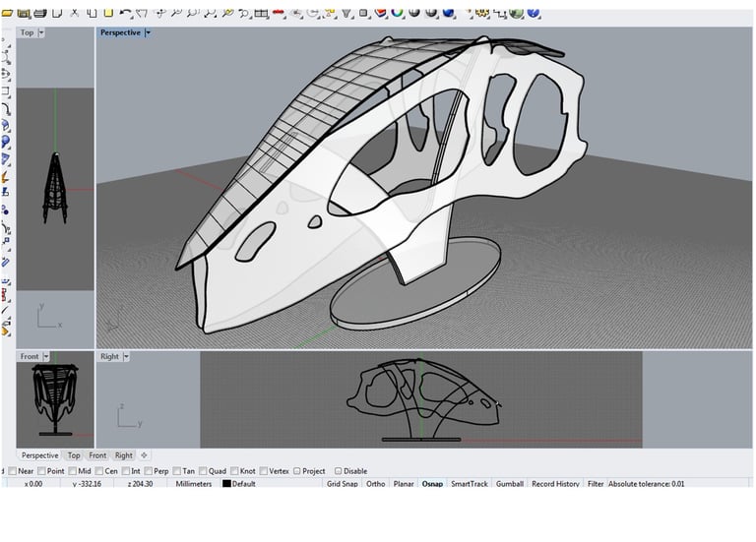Toggle Grid Snap in the status bar
The width and height of the screenshot is (756, 542).
343,483
